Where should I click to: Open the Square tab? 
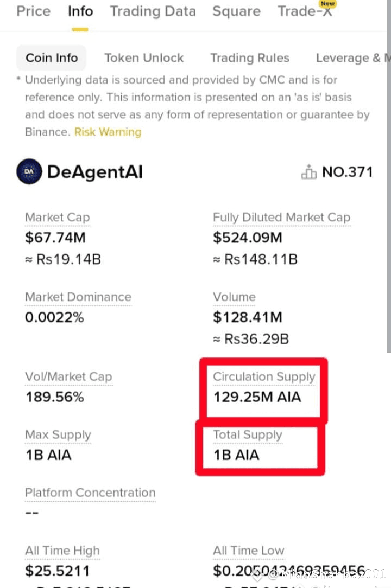[236, 11]
